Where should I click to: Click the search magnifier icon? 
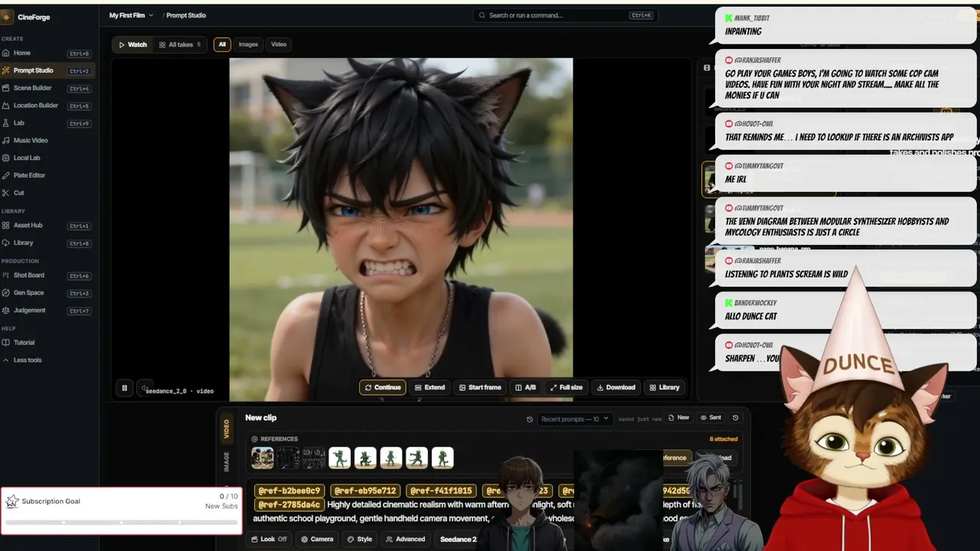pos(482,15)
